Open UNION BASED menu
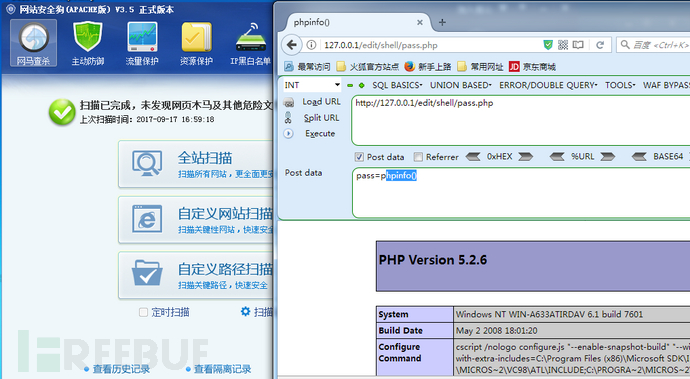The height and width of the screenshot is (379, 690). click(x=460, y=85)
